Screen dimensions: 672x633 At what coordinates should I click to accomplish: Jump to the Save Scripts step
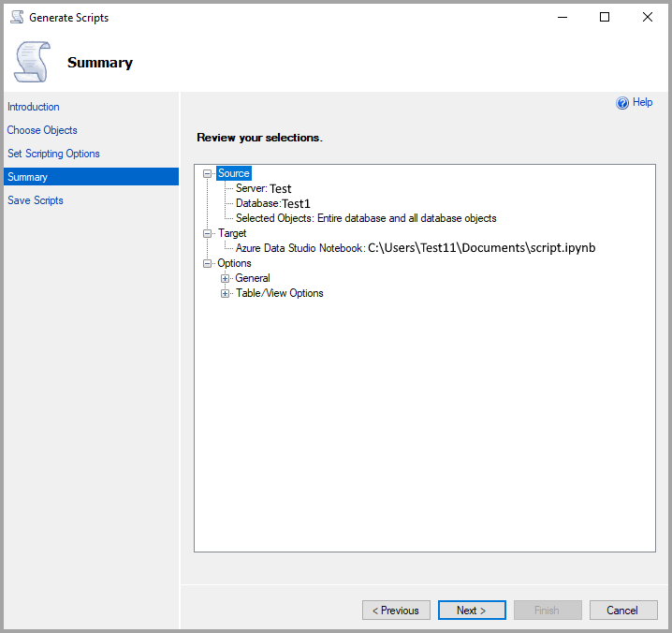point(36,200)
